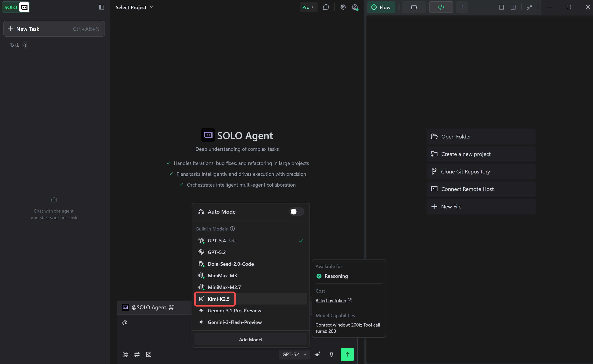
Task: Click the Clone Git Repository branch icon
Action: (434, 171)
